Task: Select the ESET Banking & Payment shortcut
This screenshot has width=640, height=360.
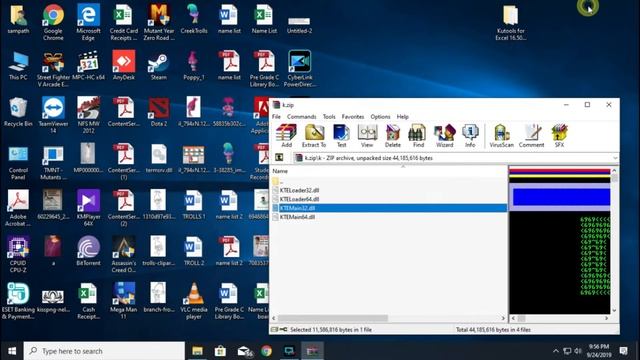Action: [18, 301]
